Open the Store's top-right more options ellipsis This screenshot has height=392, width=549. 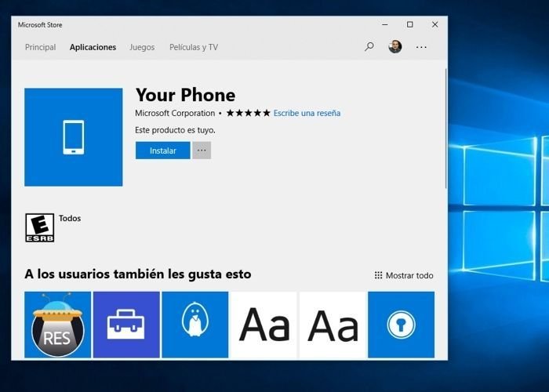pyautogui.click(x=421, y=47)
